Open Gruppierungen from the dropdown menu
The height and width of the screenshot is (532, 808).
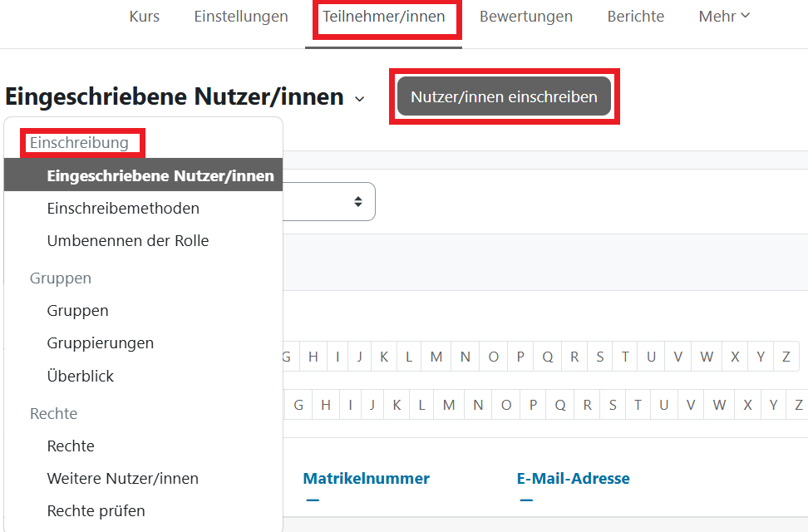[x=101, y=343]
